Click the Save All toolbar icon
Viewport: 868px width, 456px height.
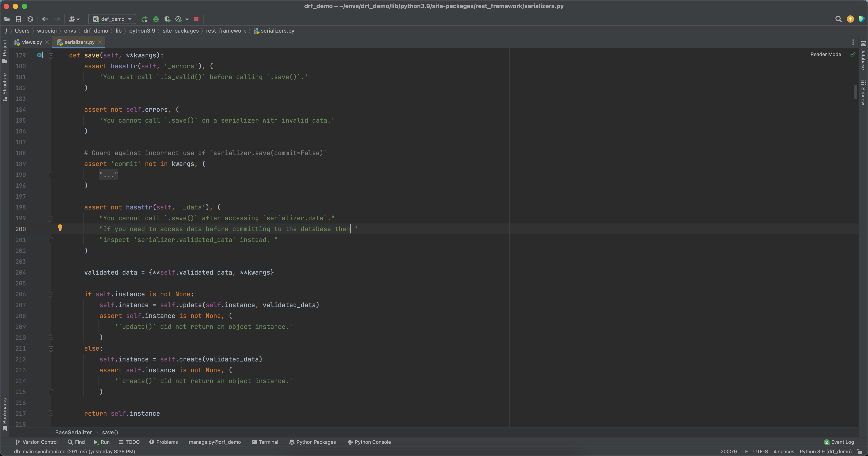(x=19, y=19)
